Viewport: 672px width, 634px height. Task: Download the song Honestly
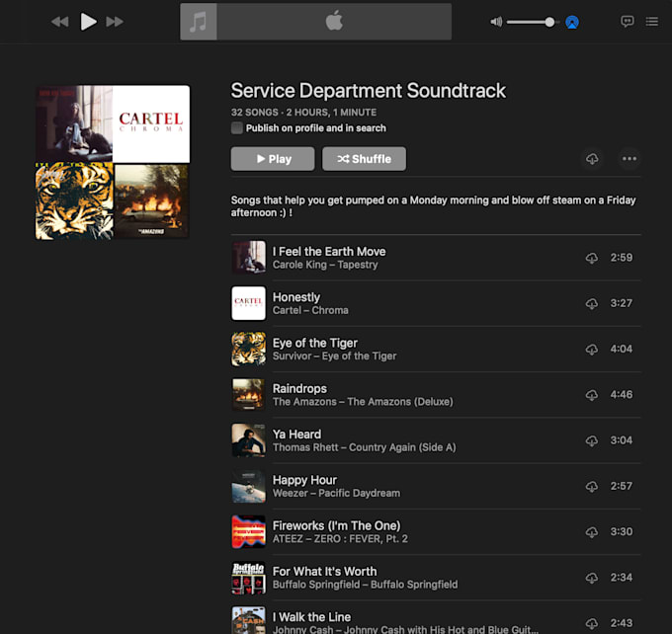pyautogui.click(x=592, y=304)
